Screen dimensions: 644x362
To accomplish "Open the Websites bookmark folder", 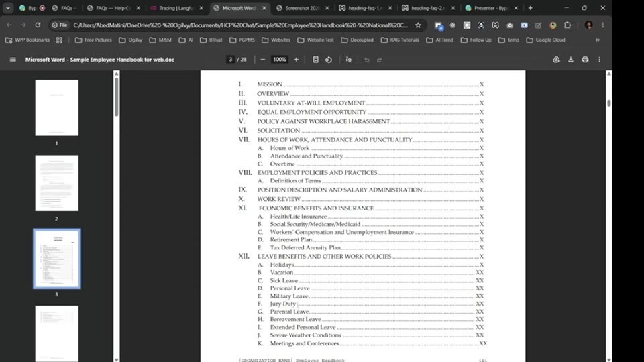I will (276, 40).
